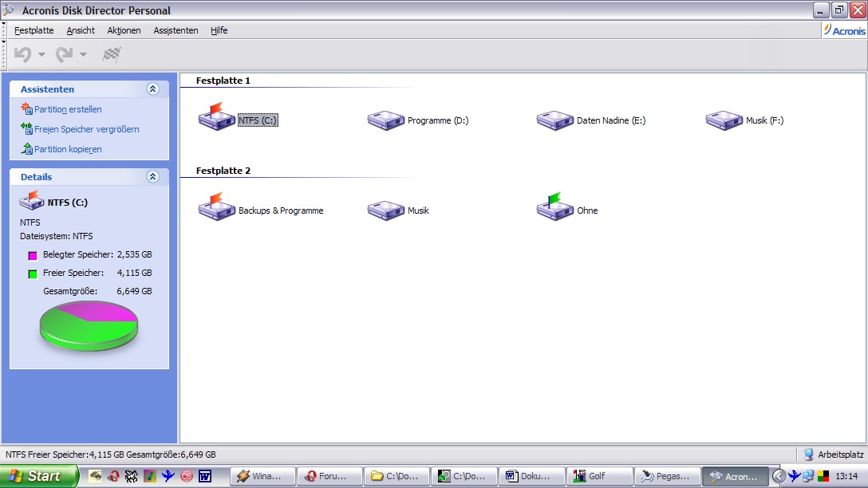Image resolution: width=868 pixels, height=488 pixels.
Task: Click the Gesamtgröße 6,649 GB value
Action: (x=134, y=291)
